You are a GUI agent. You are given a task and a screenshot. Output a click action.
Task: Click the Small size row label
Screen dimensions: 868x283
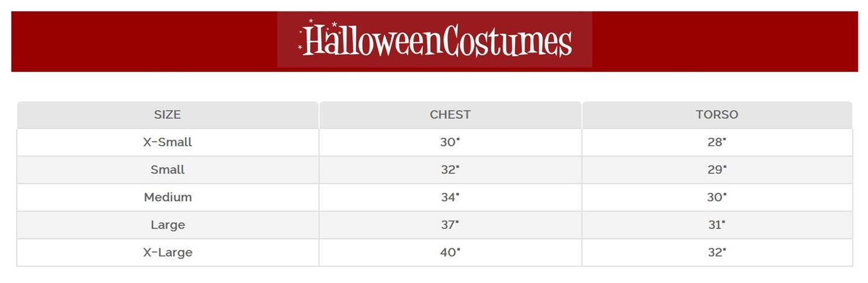(168, 170)
